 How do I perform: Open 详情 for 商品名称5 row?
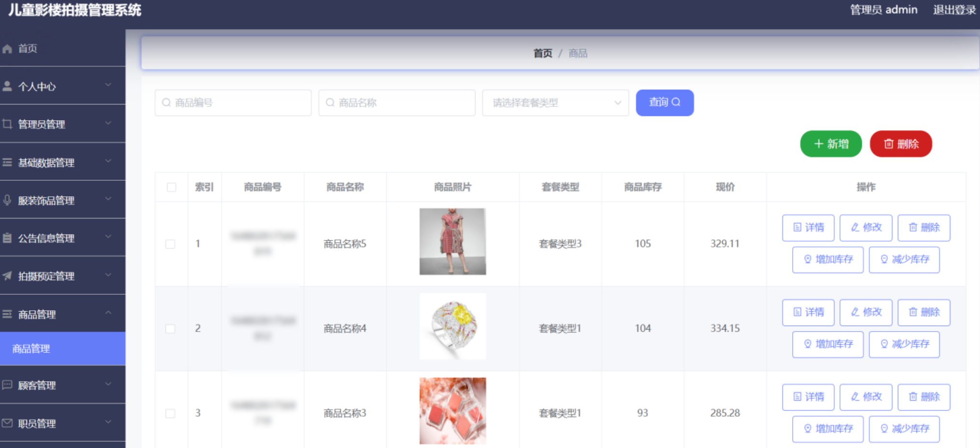coord(808,228)
